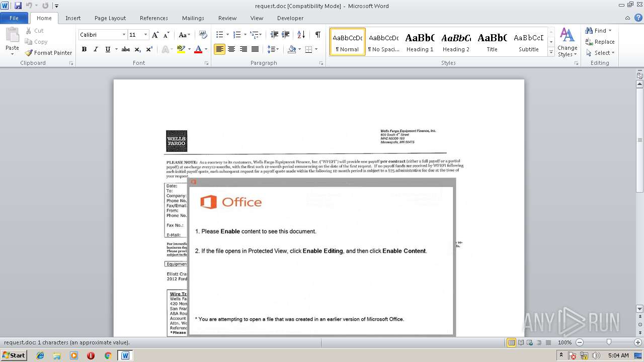Switch to the Insert tab
This screenshot has height=362, width=644.
73,18
